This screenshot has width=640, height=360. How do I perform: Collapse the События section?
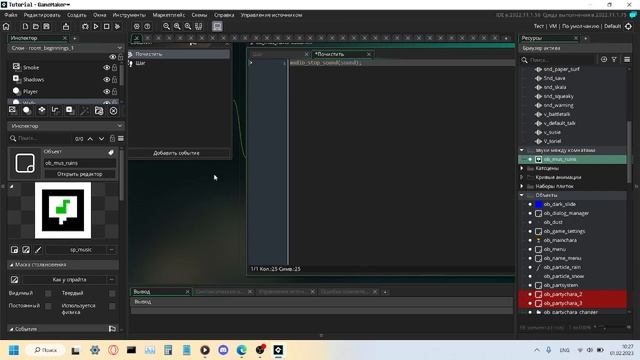pos(11,329)
